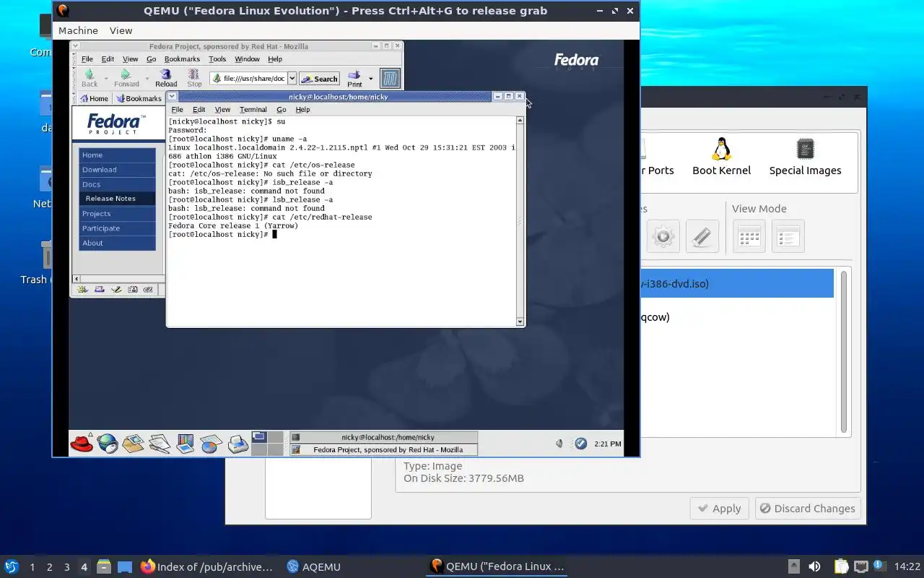
Task: Open the Terminal menu in terminal window
Action: 253,110
